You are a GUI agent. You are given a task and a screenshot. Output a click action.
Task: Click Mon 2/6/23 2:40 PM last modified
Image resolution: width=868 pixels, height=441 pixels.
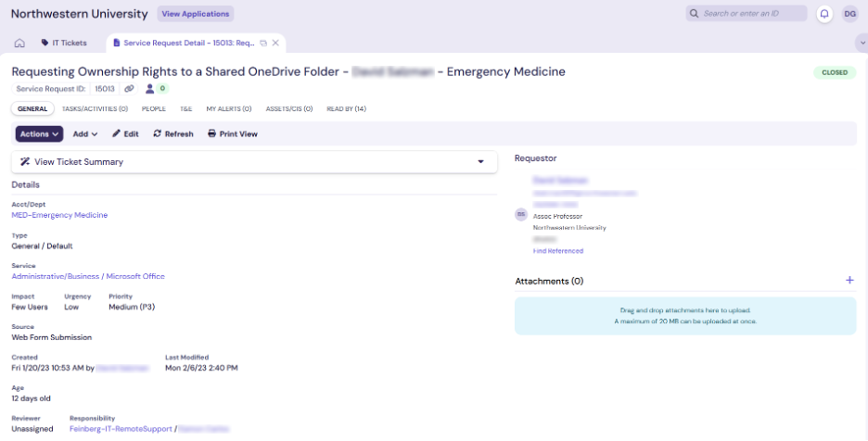(201, 368)
